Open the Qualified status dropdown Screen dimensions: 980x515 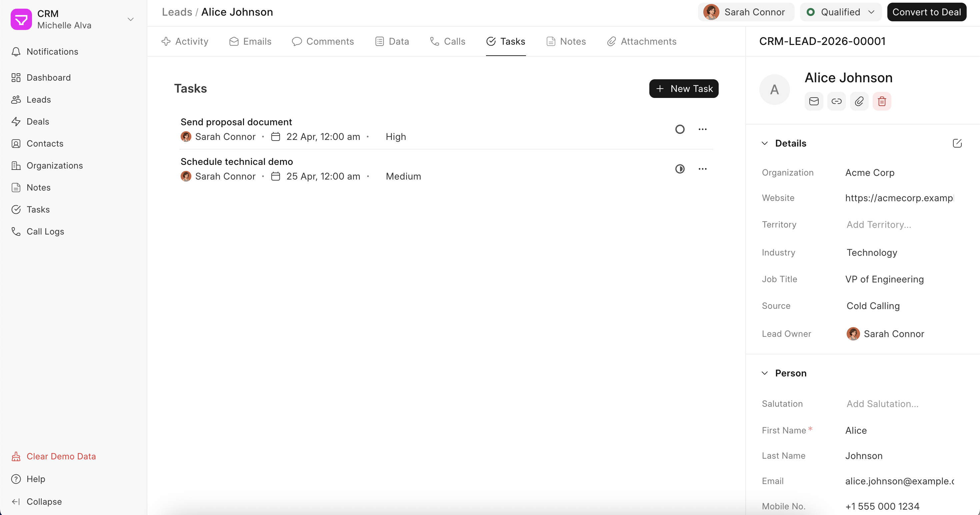point(840,12)
